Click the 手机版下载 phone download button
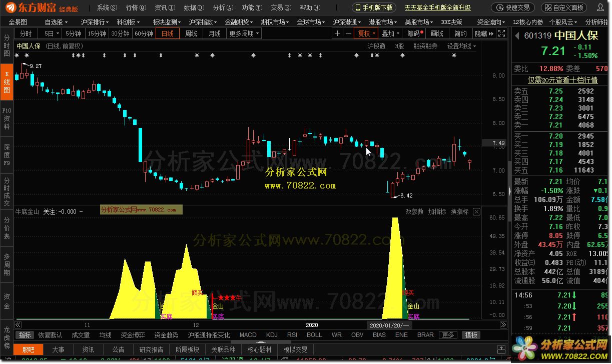Viewport: 612px width, 364px height. (374, 7)
